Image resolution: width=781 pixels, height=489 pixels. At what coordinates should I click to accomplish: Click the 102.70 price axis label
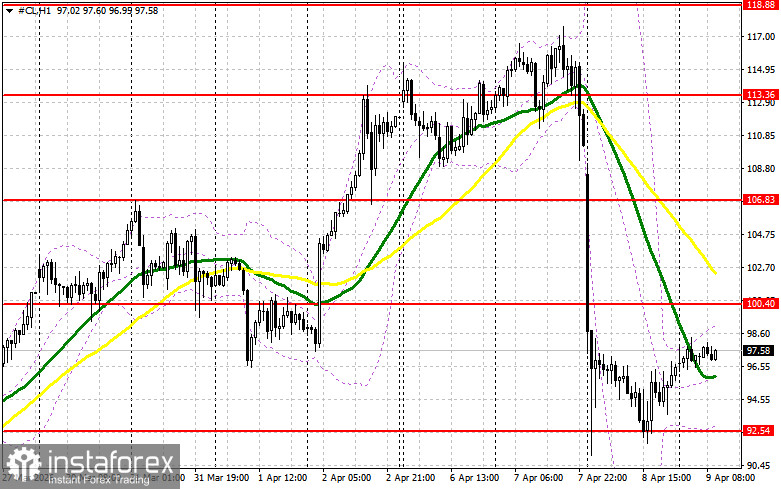click(x=761, y=267)
